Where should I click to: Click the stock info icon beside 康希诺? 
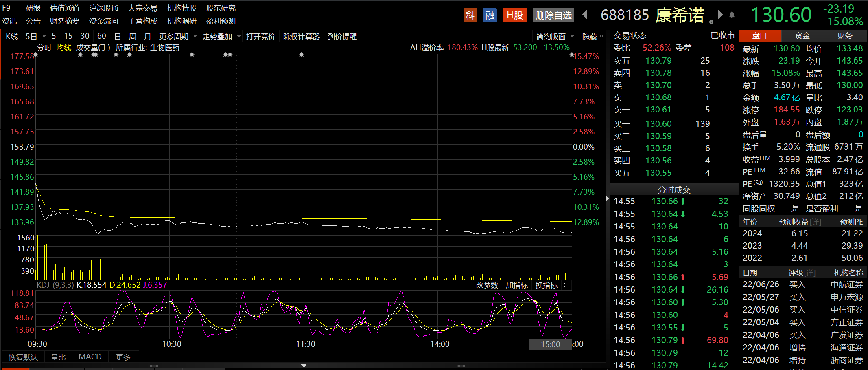tap(711, 22)
